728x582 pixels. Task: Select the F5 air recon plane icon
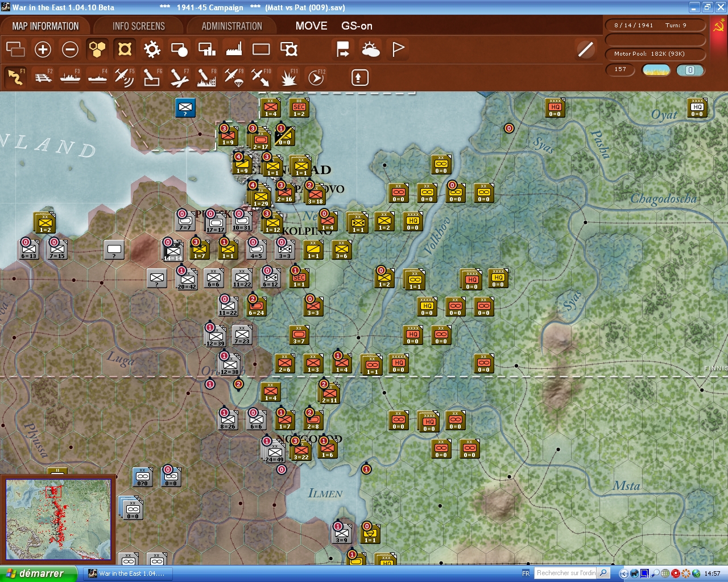pyautogui.click(x=125, y=77)
